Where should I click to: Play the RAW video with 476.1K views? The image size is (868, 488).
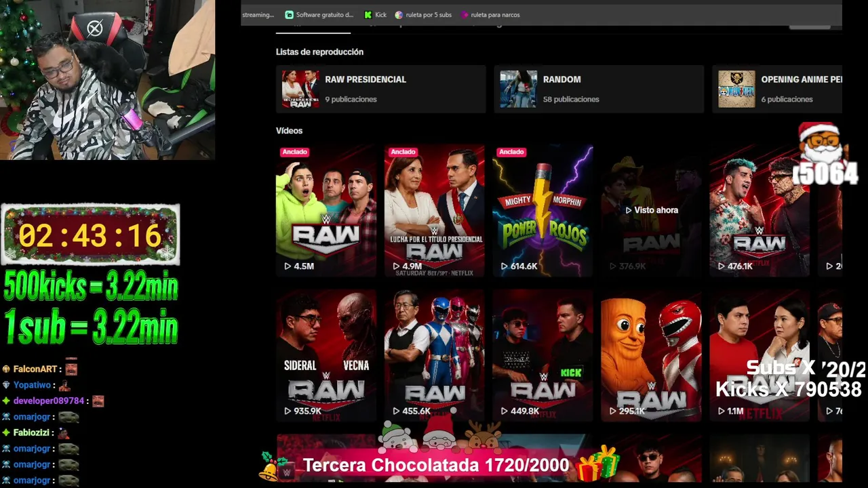(759, 210)
